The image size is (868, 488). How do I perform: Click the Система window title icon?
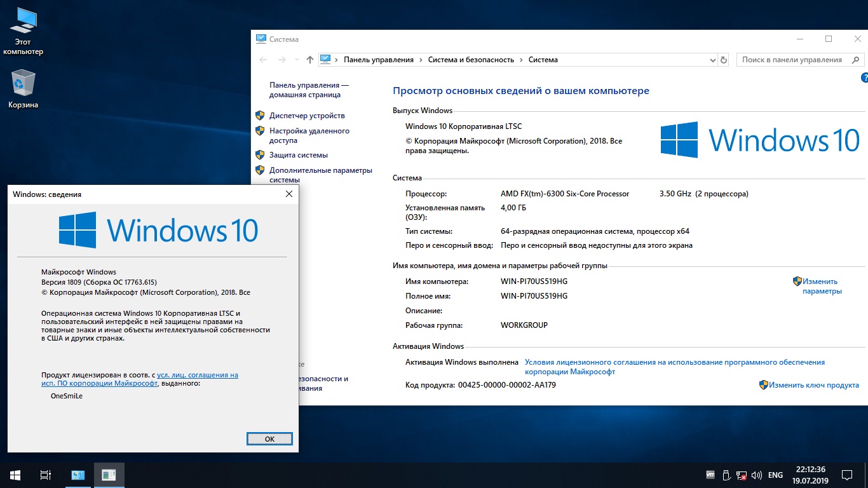[x=261, y=39]
